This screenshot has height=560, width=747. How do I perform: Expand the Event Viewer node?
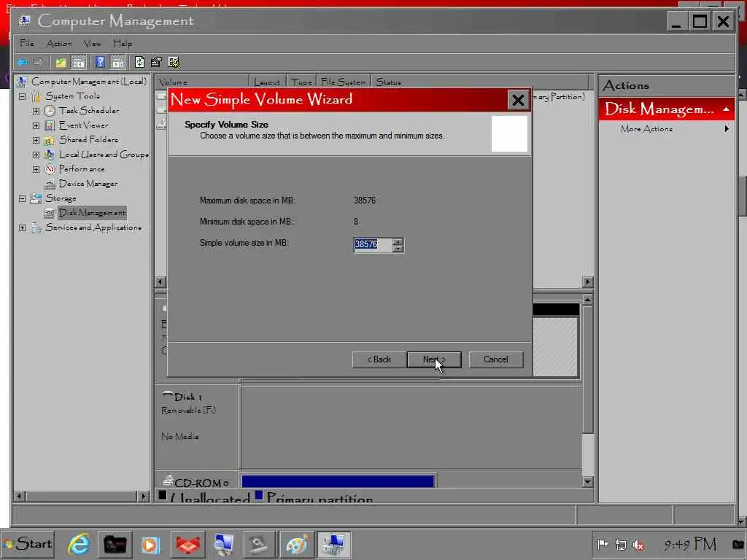(x=36, y=125)
